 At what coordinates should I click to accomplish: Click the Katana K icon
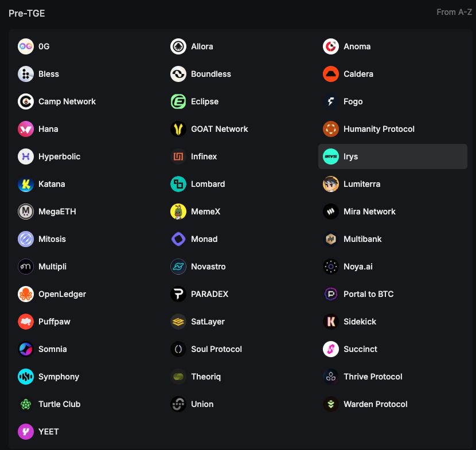pyautogui.click(x=26, y=184)
